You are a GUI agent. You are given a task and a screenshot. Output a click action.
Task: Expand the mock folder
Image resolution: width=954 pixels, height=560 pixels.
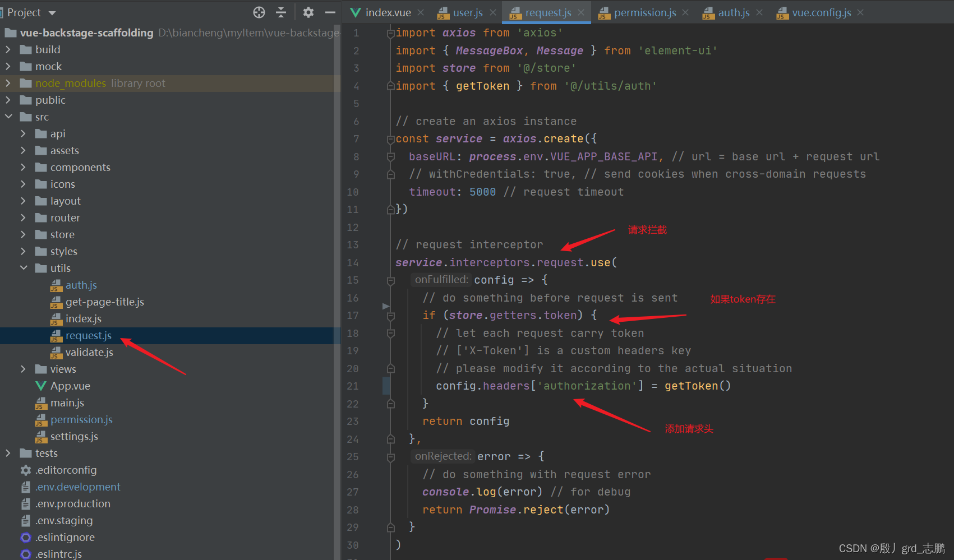8,66
